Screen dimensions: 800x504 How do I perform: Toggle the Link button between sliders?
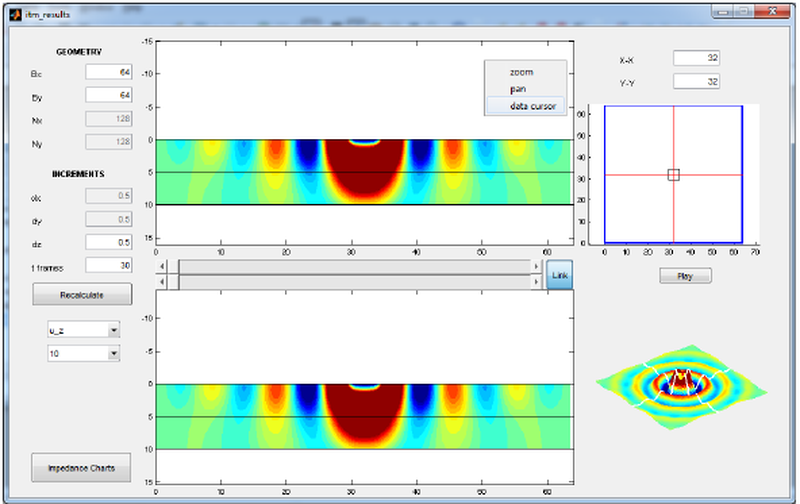tap(559, 275)
